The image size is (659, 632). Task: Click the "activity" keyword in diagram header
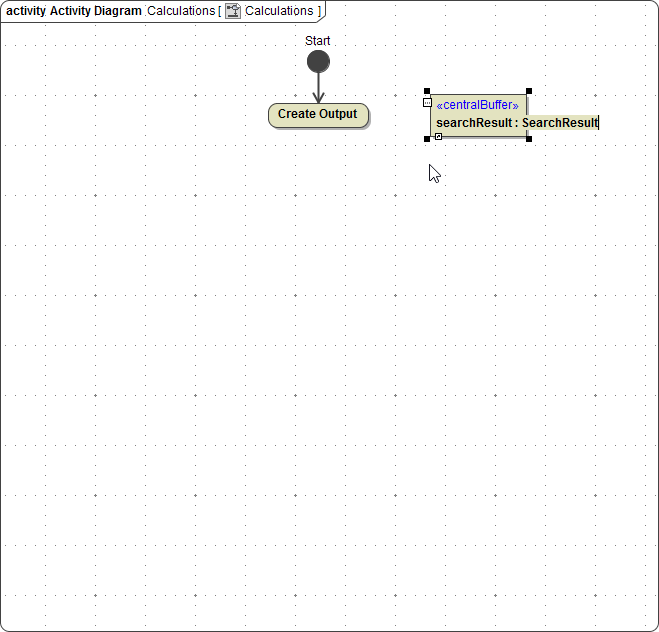(x=26, y=11)
